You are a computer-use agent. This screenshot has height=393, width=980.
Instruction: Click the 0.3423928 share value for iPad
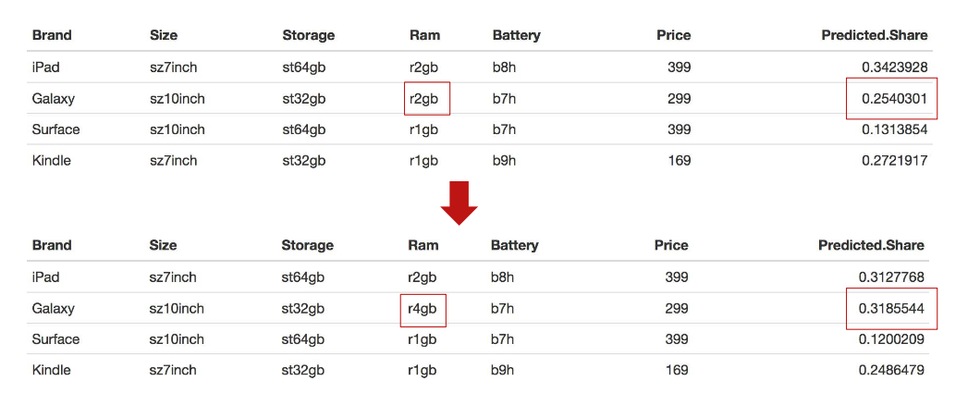point(894,67)
